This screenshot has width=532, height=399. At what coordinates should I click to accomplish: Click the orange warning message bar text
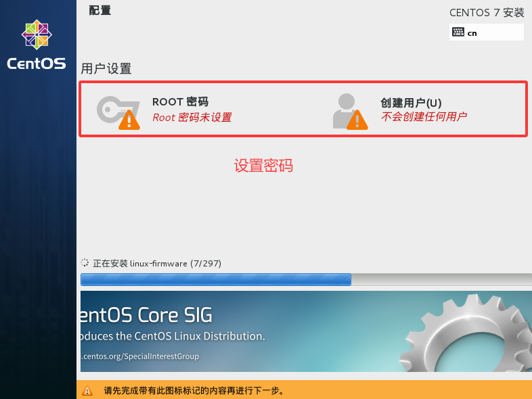click(194, 390)
